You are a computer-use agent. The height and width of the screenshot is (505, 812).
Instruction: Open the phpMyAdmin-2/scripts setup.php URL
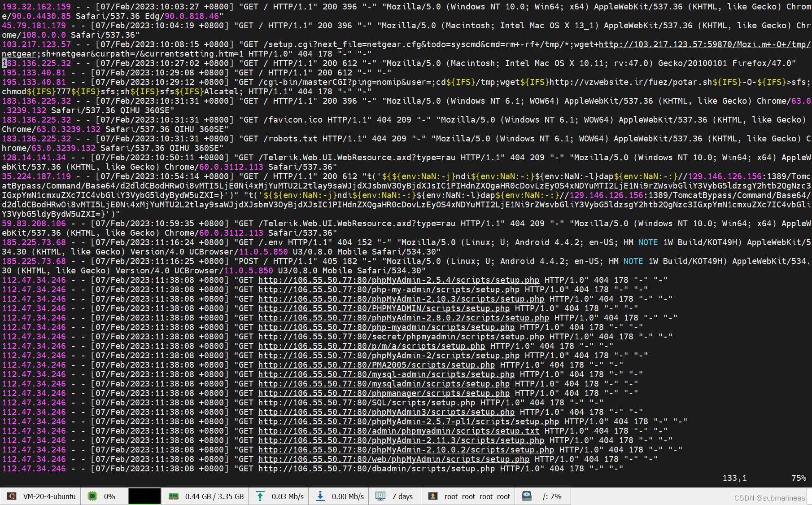[x=389, y=356]
